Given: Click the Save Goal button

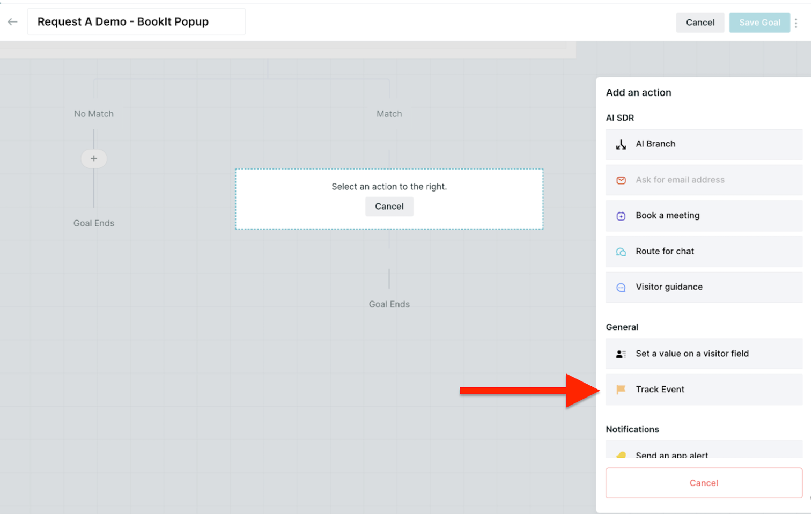Looking at the screenshot, I should click(x=759, y=23).
